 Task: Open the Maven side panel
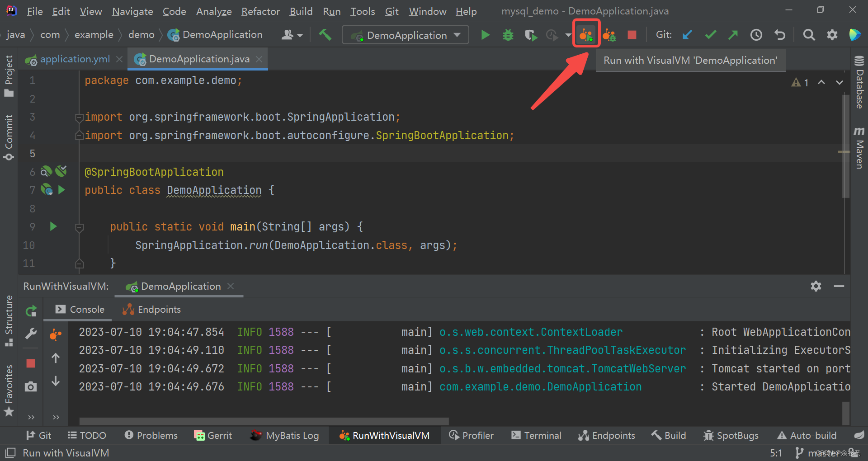(859, 151)
